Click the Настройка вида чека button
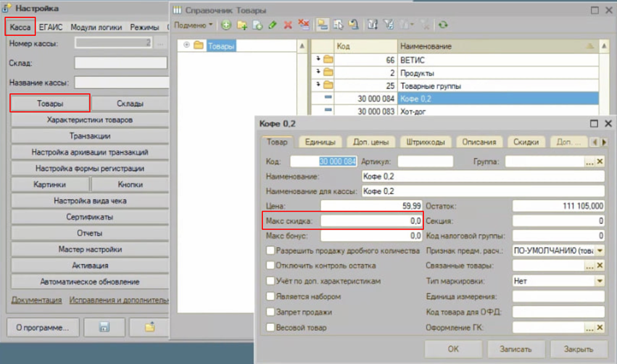This screenshot has width=617, height=364. pos(89,201)
